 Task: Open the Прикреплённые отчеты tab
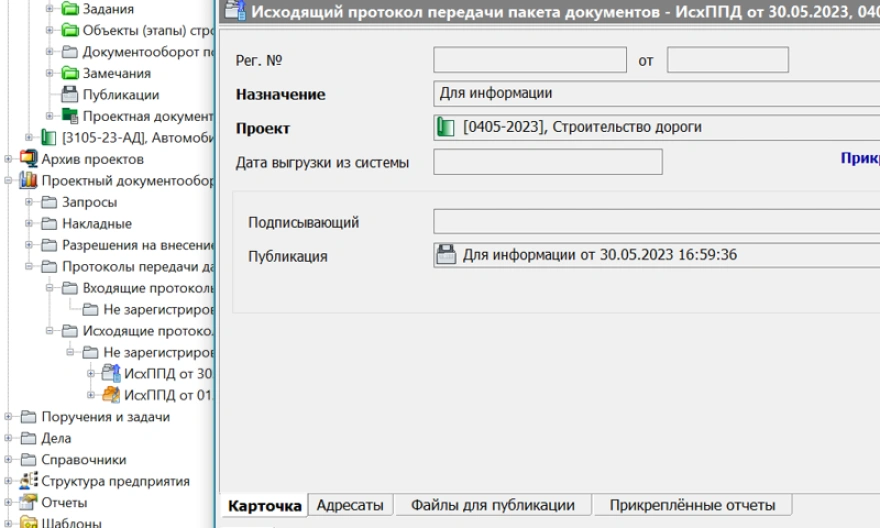tap(685, 506)
